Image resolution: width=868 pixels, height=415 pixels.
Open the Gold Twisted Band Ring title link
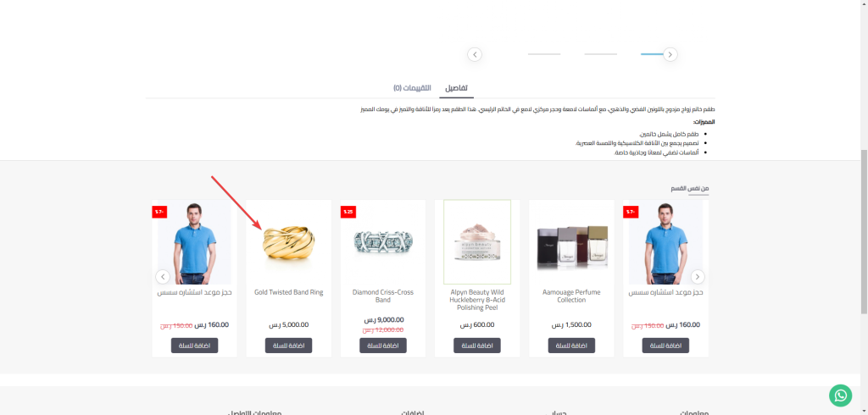288,292
